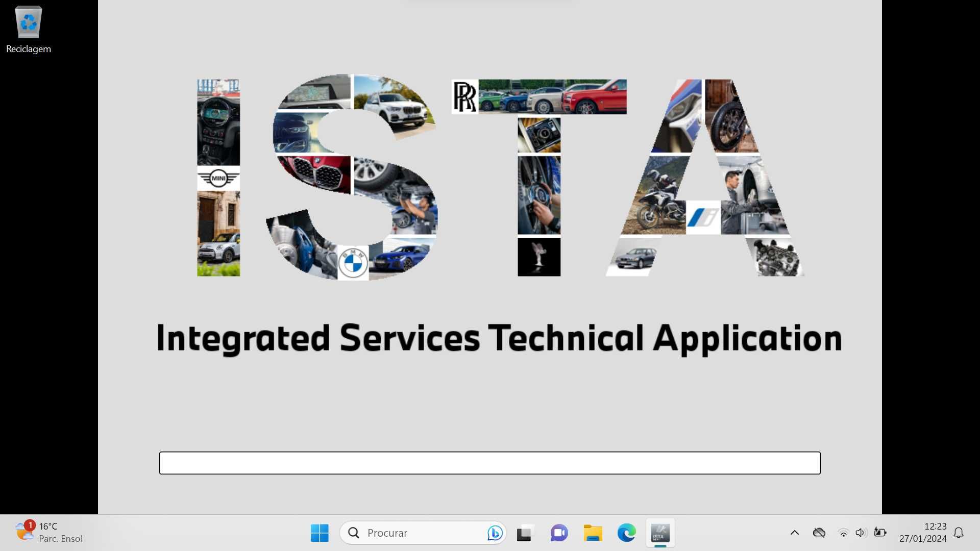This screenshot has height=551, width=980.
Task: Select the ISTA app taskbar icon
Action: click(x=660, y=533)
